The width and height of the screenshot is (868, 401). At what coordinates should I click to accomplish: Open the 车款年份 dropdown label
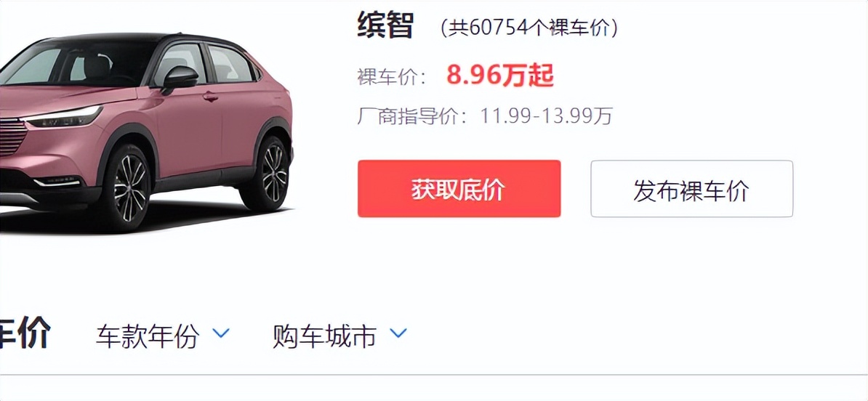pyautogui.click(x=148, y=336)
